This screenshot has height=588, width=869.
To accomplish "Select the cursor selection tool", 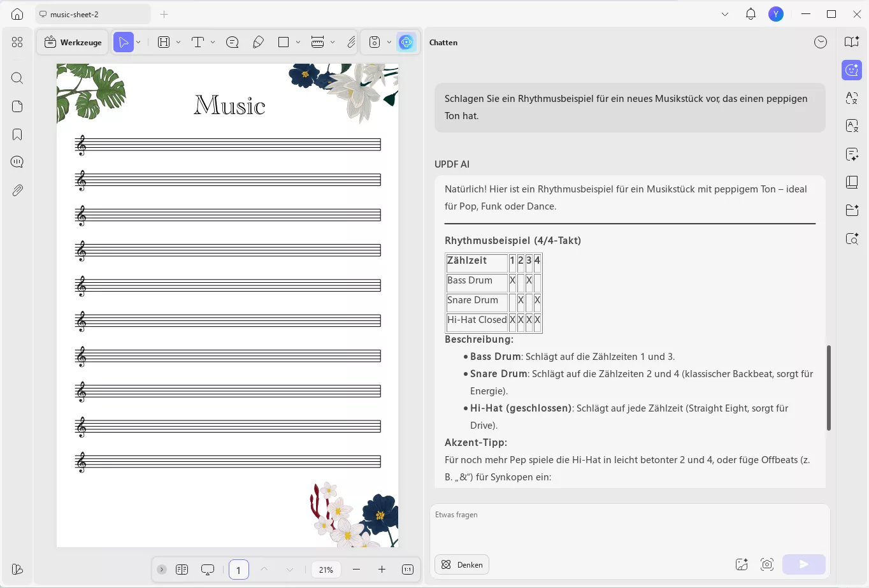I will point(124,42).
